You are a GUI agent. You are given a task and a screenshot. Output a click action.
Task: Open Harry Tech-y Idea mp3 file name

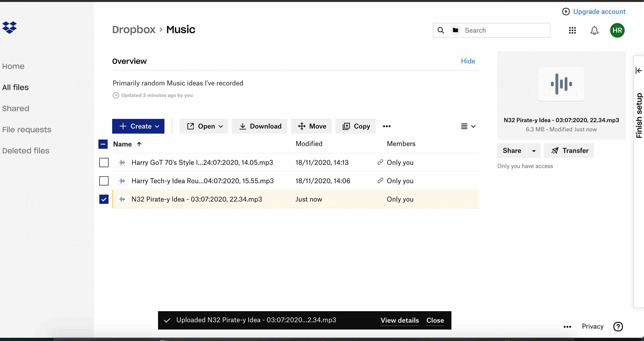pos(202,181)
